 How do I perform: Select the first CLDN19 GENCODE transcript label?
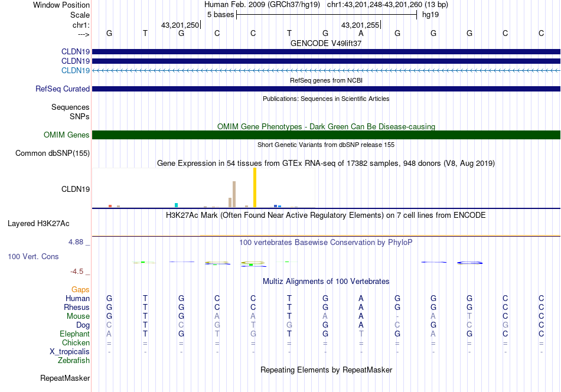tap(76, 51)
